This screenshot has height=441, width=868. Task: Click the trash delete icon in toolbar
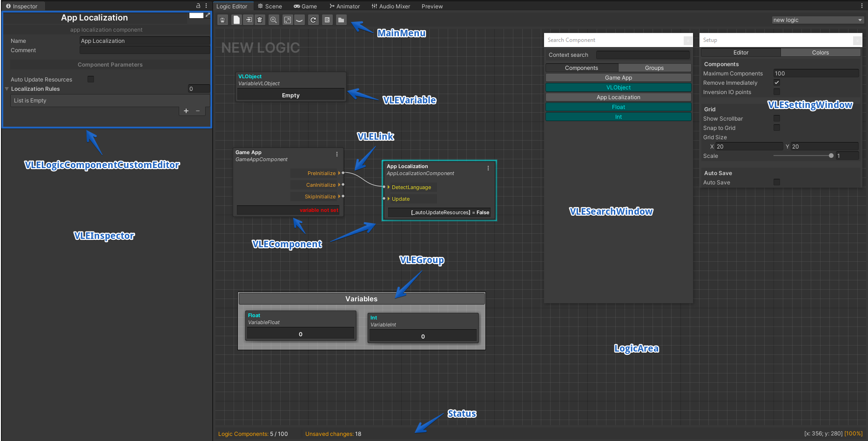pos(260,20)
